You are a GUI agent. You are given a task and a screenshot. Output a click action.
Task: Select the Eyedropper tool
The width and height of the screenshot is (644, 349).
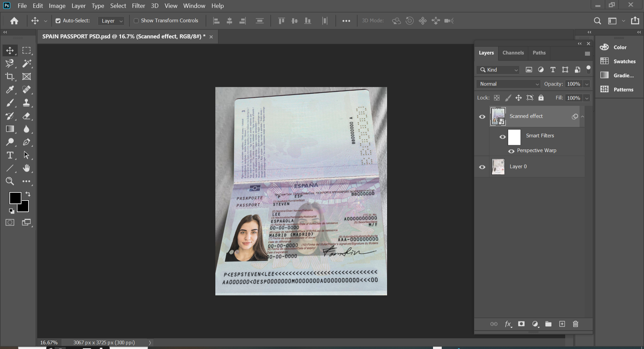(x=10, y=89)
